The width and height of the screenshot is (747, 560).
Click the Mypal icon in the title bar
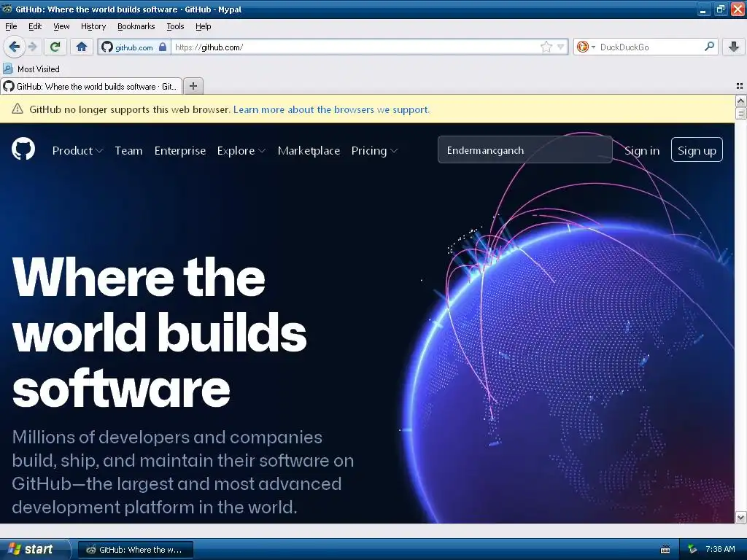point(7,9)
